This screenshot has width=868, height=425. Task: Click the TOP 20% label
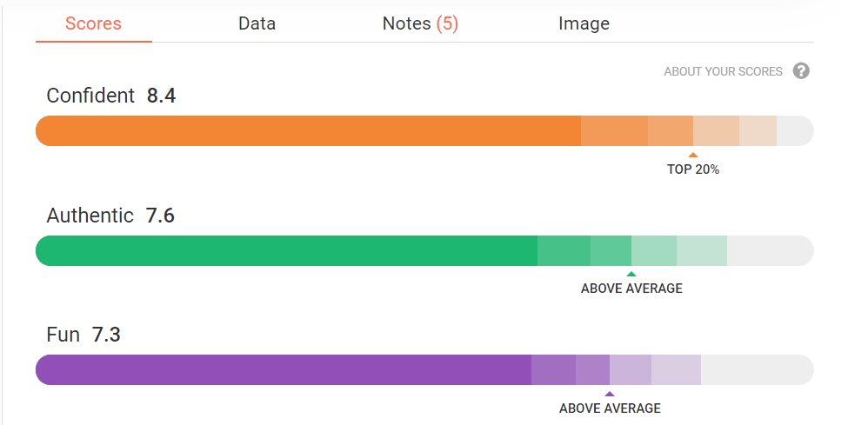693,169
